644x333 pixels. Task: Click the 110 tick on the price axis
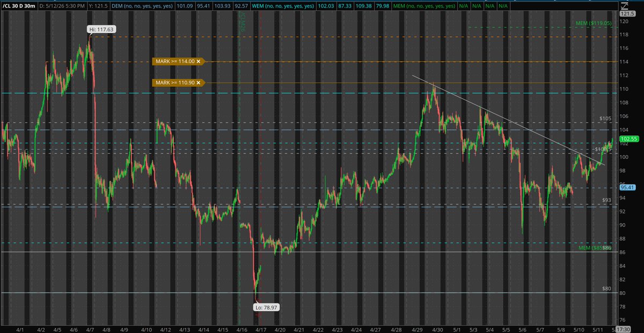[x=624, y=89]
